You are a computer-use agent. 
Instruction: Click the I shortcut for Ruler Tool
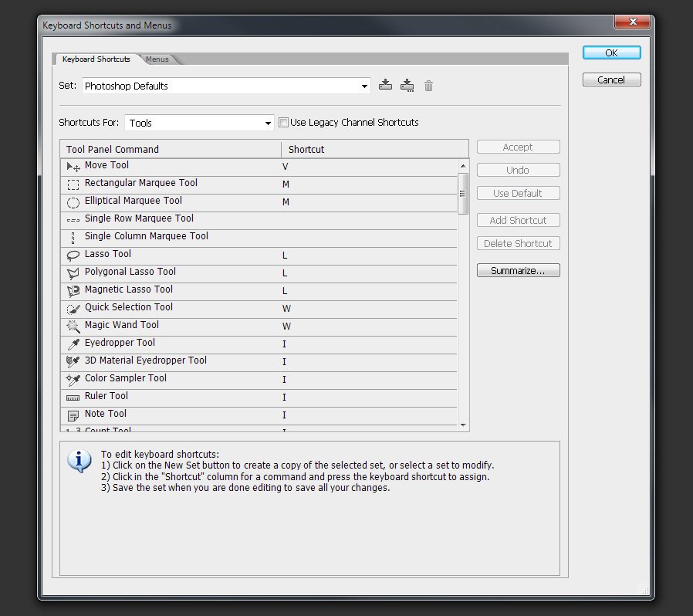[284, 397]
